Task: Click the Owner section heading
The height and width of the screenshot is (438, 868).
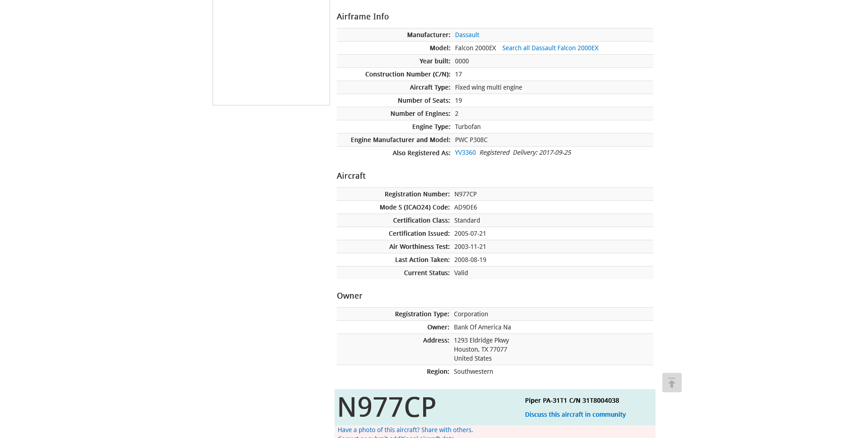Action: point(349,296)
